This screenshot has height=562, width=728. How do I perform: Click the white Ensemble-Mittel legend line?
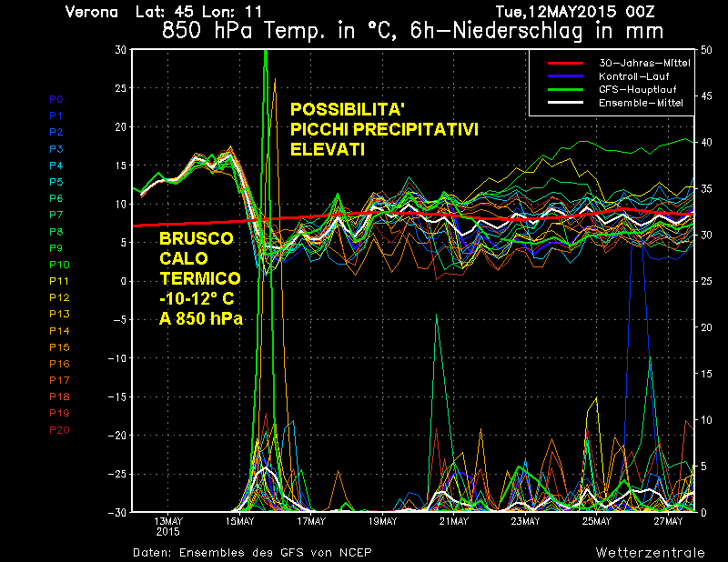tap(565, 103)
